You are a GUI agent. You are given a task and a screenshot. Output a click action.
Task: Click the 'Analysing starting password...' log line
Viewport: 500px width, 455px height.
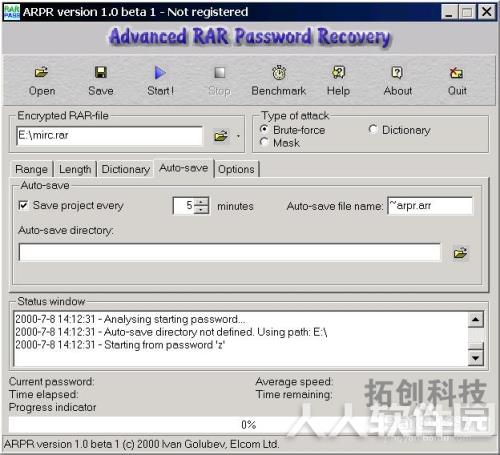[130, 319]
